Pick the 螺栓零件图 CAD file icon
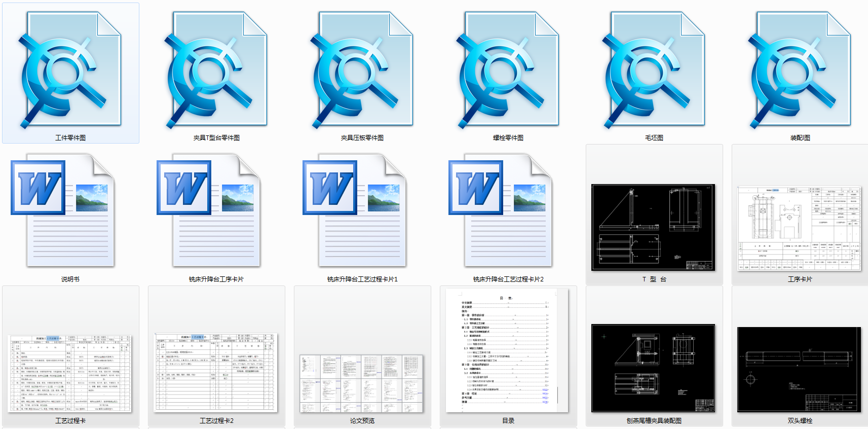 tap(508, 70)
